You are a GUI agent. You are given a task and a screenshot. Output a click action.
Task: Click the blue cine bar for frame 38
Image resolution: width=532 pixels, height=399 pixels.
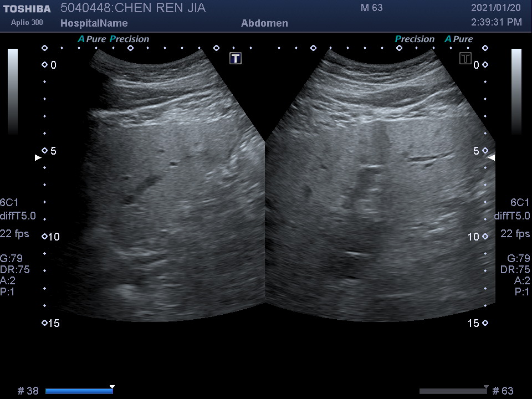(x=79, y=391)
